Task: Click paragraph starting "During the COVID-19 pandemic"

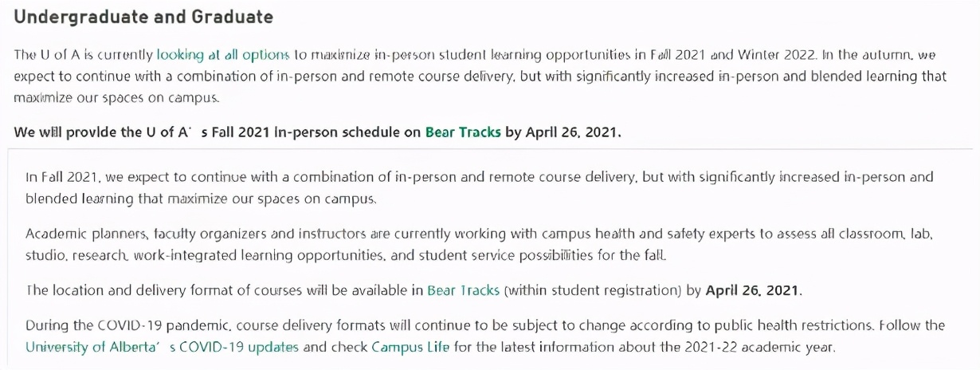Action: click(x=484, y=336)
